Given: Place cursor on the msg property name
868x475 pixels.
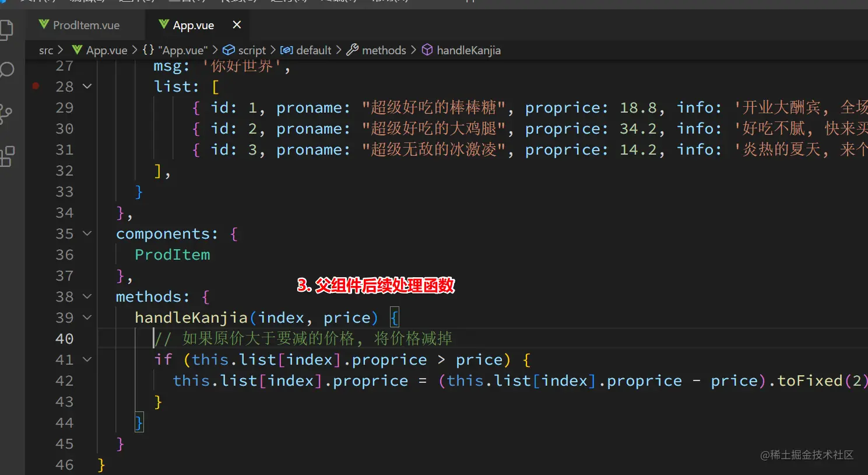Looking at the screenshot, I should click(x=167, y=66).
